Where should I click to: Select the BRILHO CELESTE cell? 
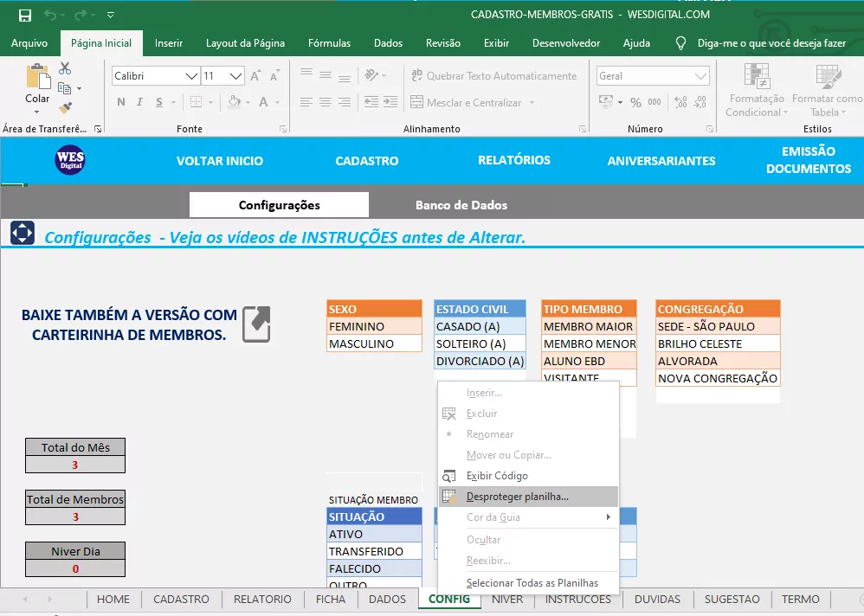pyautogui.click(x=718, y=343)
